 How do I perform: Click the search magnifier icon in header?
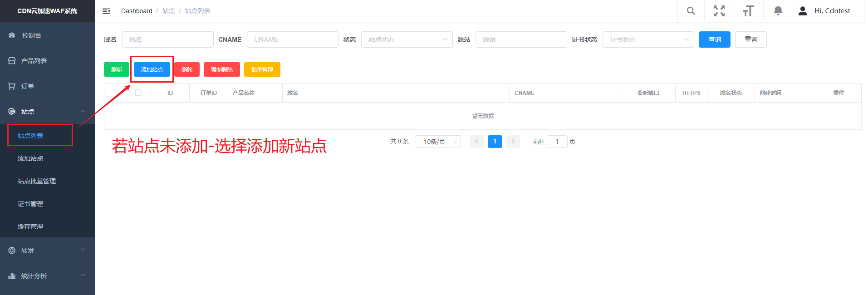pyautogui.click(x=691, y=11)
